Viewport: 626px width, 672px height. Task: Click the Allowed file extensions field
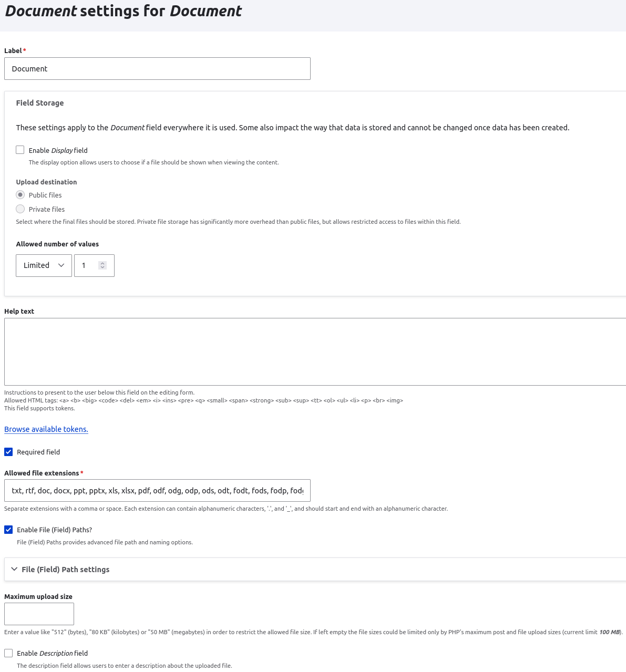point(157,491)
